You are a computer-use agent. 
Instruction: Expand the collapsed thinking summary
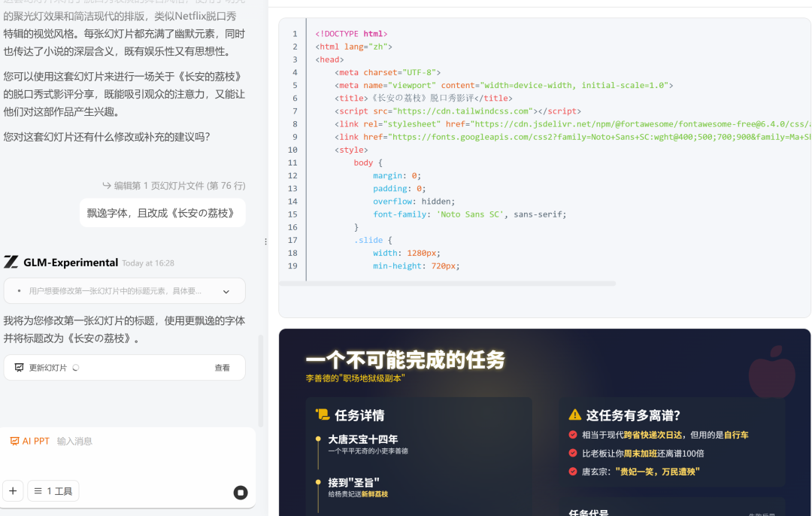pyautogui.click(x=226, y=290)
